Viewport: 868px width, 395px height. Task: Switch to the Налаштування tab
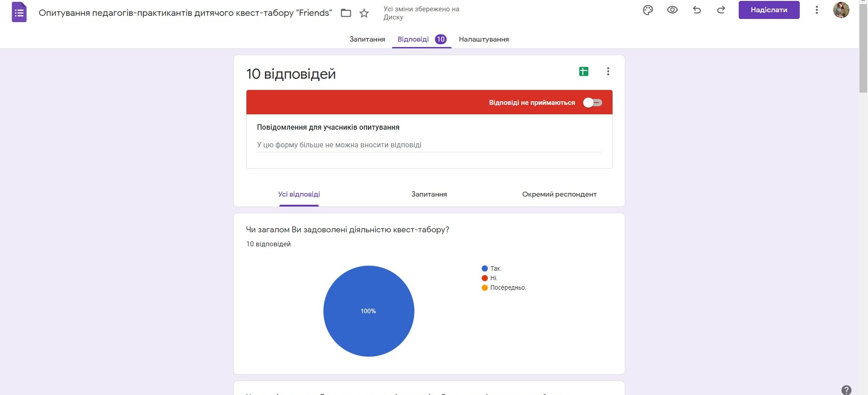pyautogui.click(x=484, y=39)
